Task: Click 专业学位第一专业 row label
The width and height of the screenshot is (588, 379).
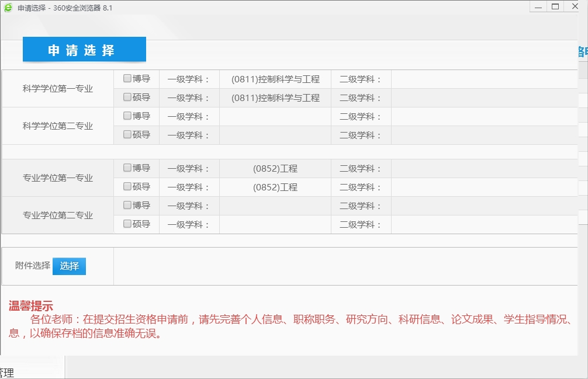Action: (58, 178)
